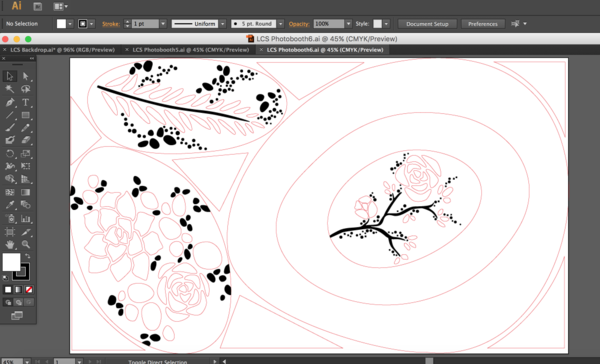
Task: Select the Lasso tool
Action: (26, 89)
